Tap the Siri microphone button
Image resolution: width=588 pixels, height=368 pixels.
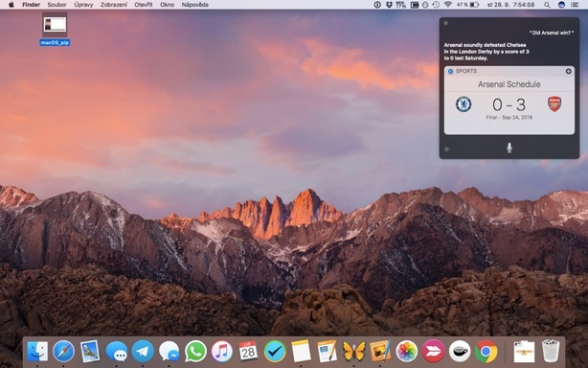click(509, 148)
